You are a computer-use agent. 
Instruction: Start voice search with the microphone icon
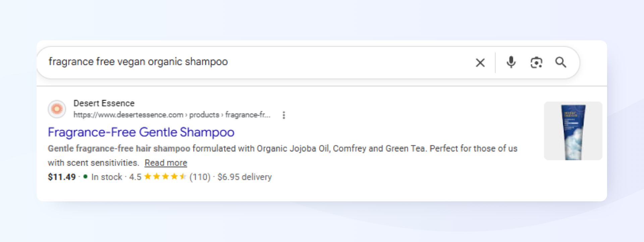coord(511,62)
